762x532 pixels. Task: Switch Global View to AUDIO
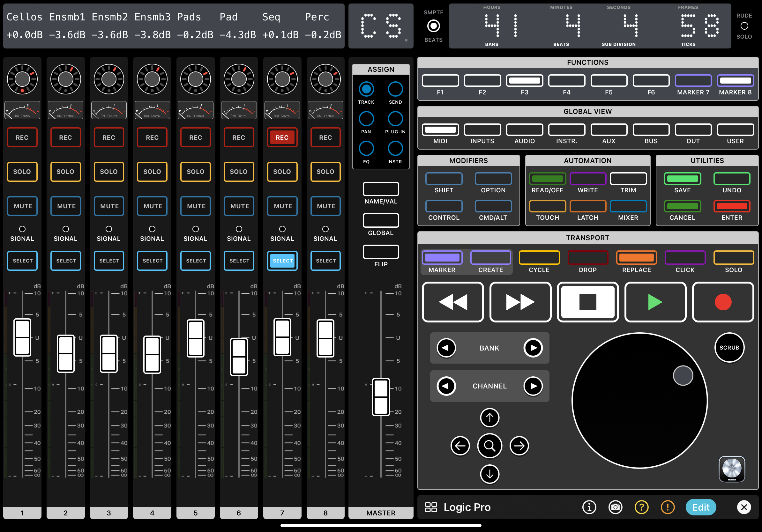point(524,130)
